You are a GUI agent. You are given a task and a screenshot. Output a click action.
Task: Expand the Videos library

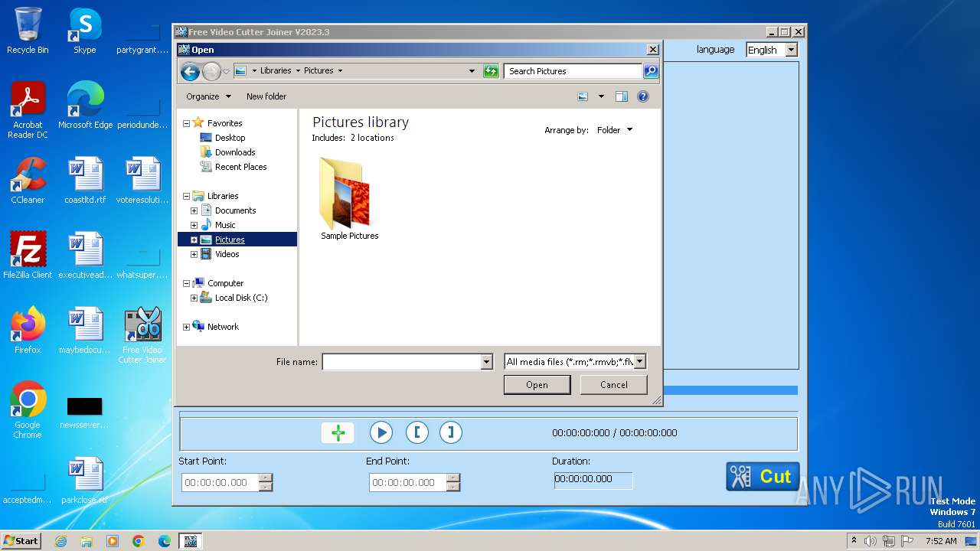pos(194,254)
